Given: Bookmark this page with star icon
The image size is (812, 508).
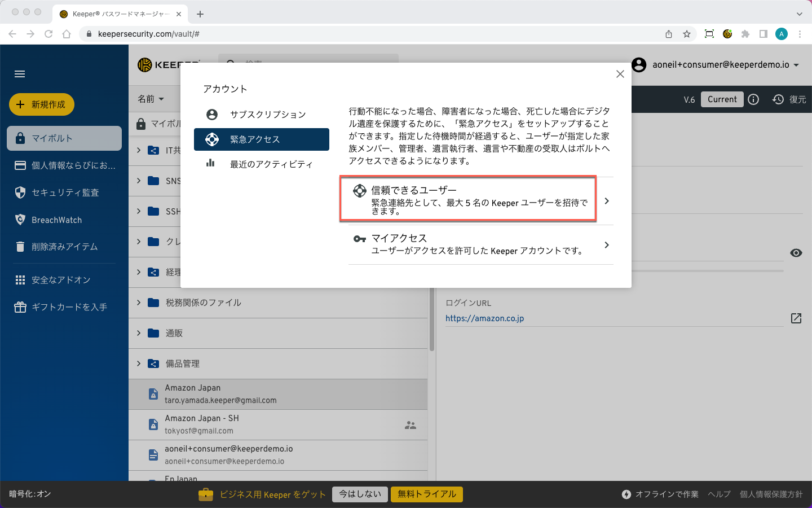Looking at the screenshot, I should [686, 34].
